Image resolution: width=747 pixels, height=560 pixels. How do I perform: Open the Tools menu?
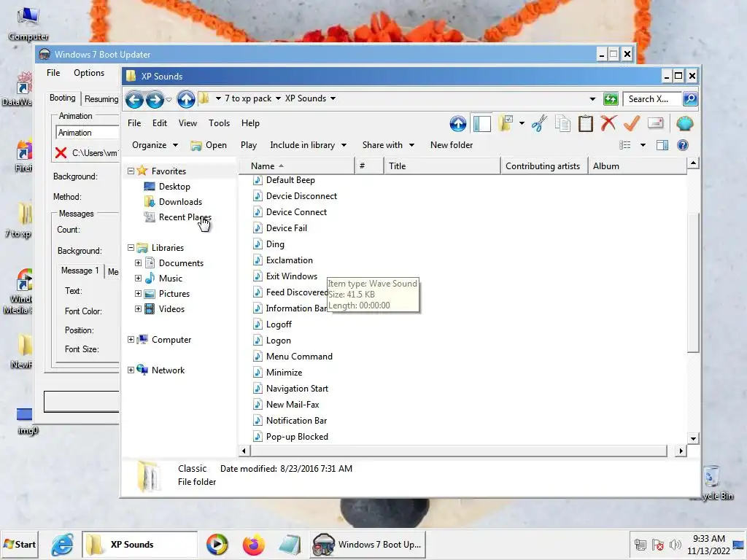(x=219, y=123)
